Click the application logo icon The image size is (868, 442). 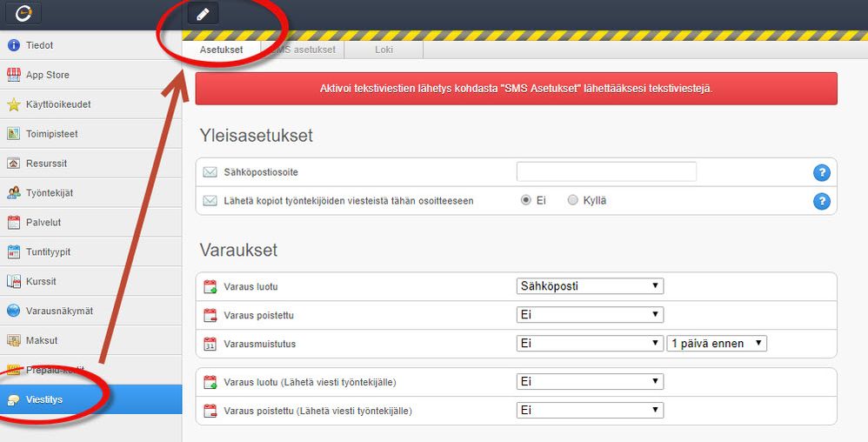(x=23, y=14)
